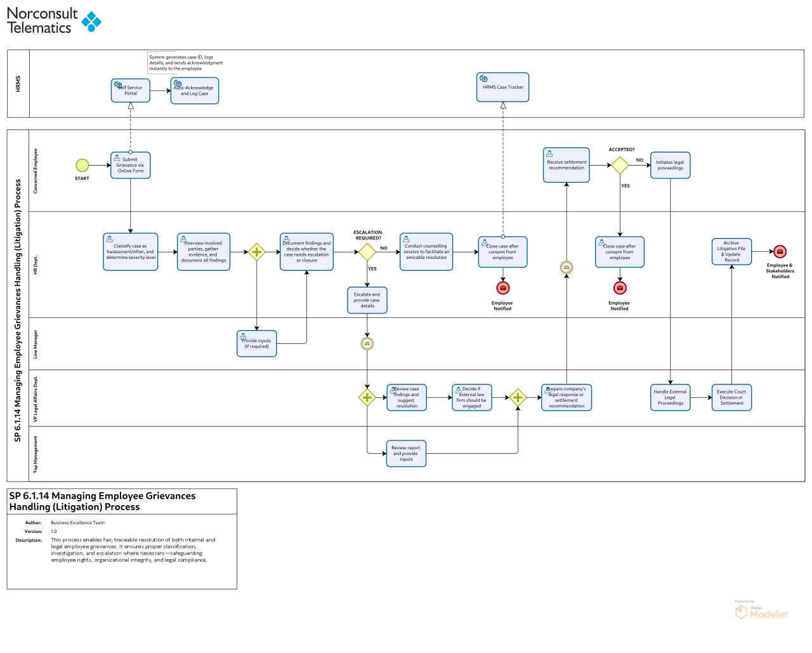The height and width of the screenshot is (653, 812).
Task: Click the Norconsult Telematics logo
Action: click(x=54, y=20)
